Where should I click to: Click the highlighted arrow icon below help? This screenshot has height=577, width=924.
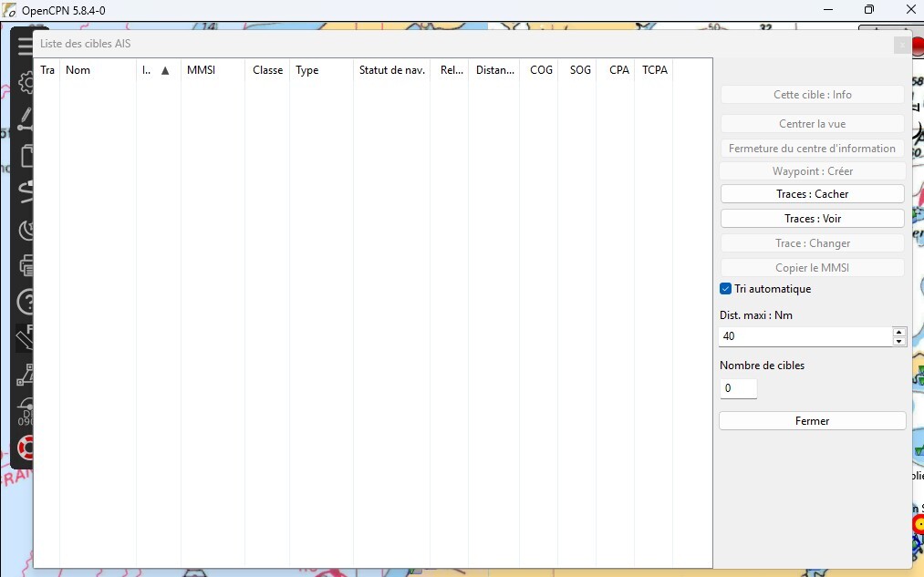24,338
